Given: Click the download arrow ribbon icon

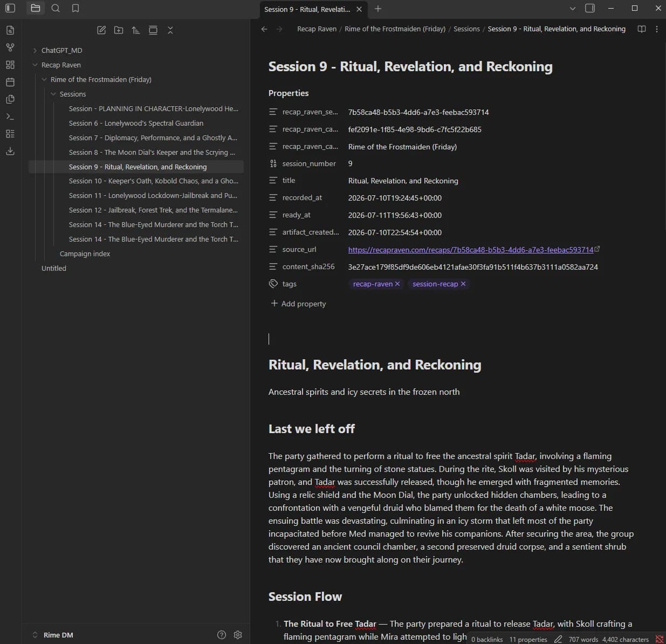Looking at the screenshot, I should [10, 151].
